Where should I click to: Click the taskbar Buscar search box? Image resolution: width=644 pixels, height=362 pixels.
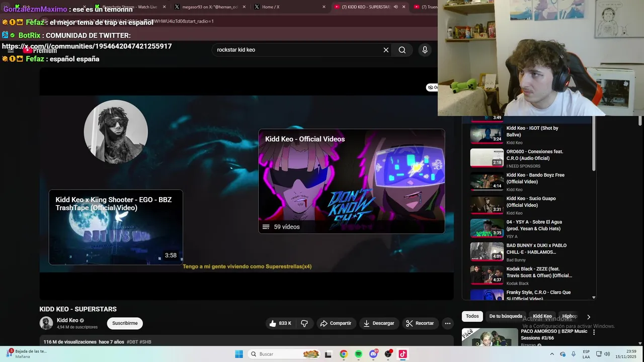pyautogui.click(x=284, y=354)
